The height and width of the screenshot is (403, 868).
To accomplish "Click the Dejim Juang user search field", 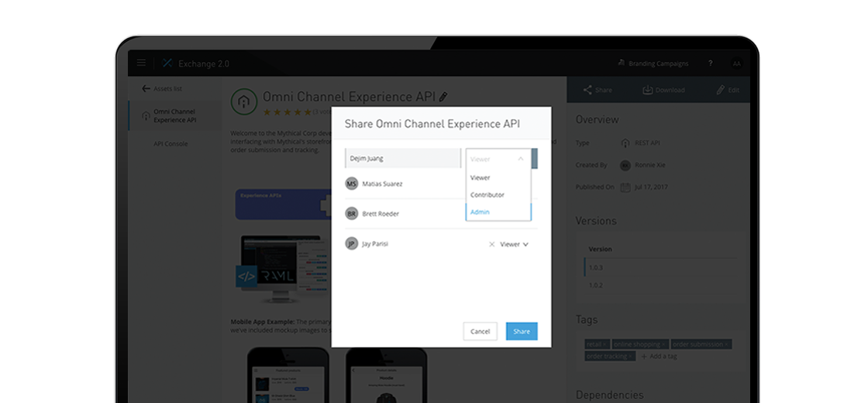I will coord(403,158).
